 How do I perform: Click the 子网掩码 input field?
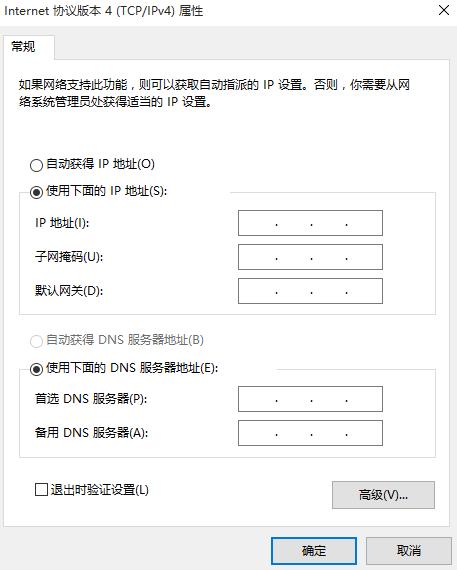(310, 257)
